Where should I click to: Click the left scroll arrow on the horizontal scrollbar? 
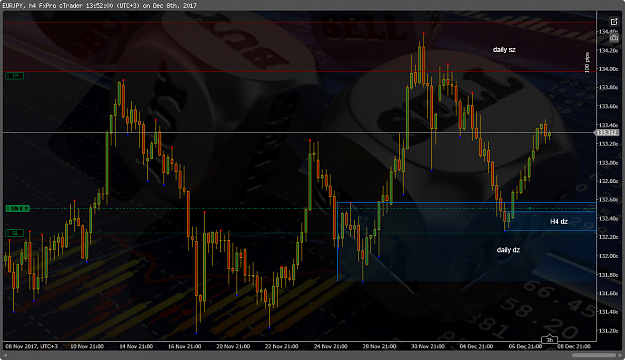point(5,355)
